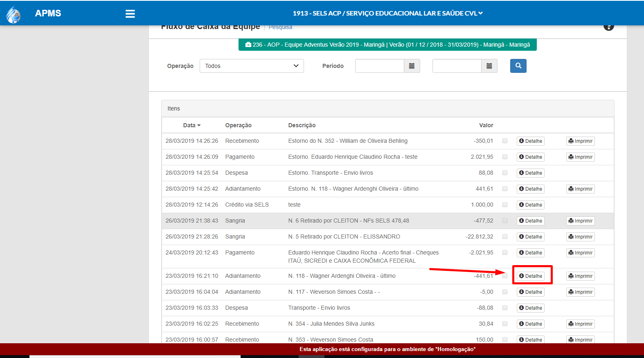Open Detalhe for N. 354 Julia Mendes row
The height and width of the screenshot is (358, 644).
pos(531,324)
